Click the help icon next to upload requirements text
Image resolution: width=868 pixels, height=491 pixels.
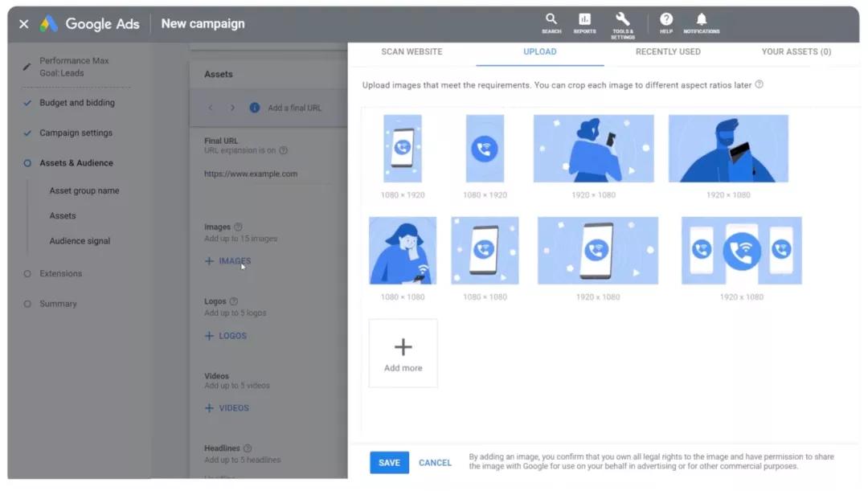759,84
